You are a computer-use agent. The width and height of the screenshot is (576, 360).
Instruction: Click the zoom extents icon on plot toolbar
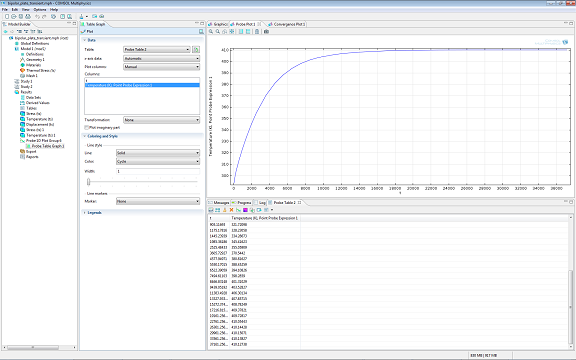[232, 32]
